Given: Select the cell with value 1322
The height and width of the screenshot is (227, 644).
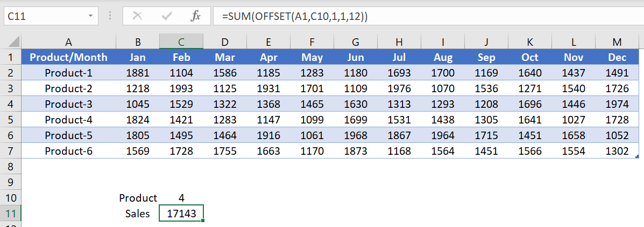Looking at the screenshot, I should (x=225, y=104).
